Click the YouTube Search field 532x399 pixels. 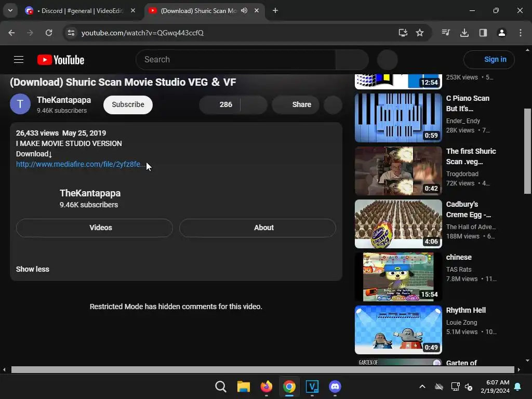pyautogui.click(x=236, y=60)
